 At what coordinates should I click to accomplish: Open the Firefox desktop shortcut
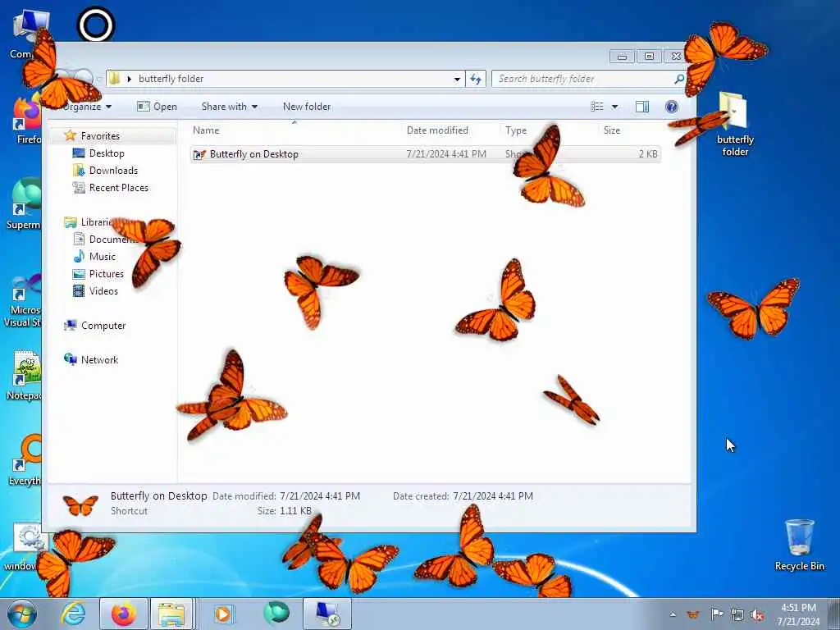[28, 121]
